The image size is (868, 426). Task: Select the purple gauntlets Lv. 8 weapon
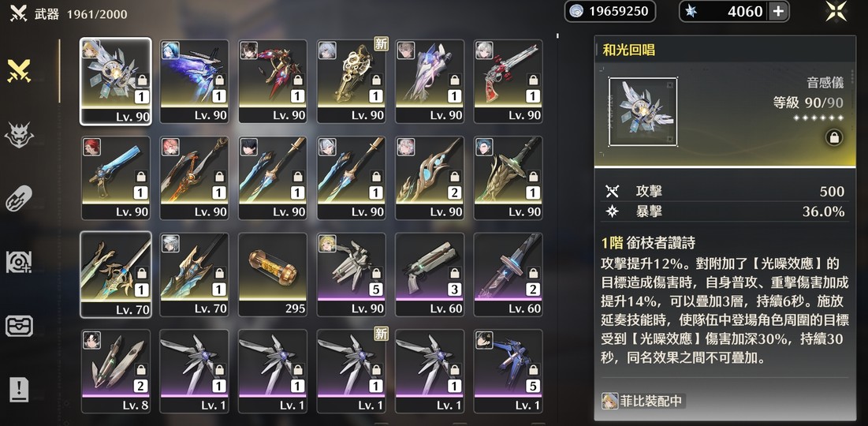click(115, 371)
